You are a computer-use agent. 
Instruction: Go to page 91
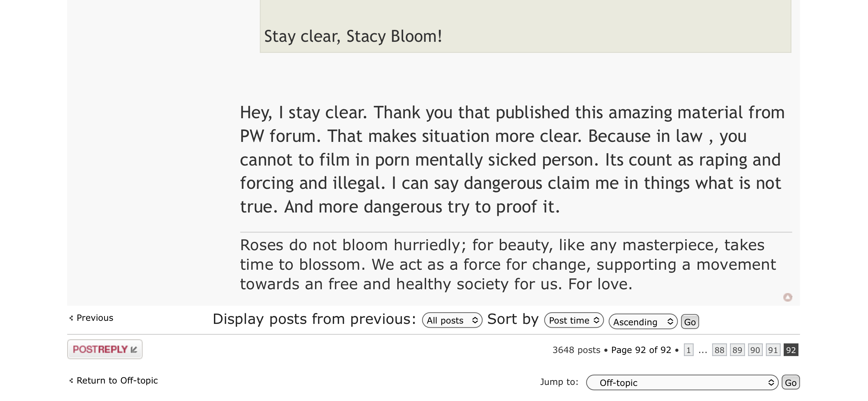coord(773,350)
